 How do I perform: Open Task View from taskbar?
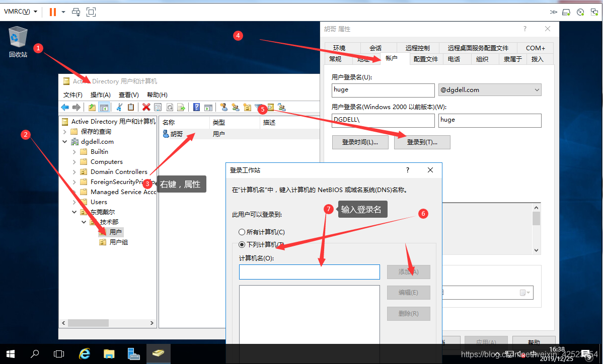[59, 353]
